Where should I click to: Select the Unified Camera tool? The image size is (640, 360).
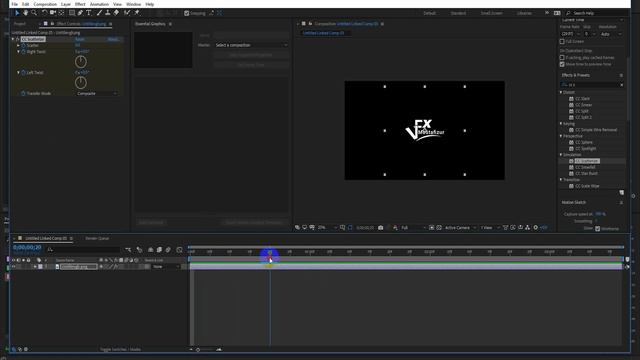[53, 13]
